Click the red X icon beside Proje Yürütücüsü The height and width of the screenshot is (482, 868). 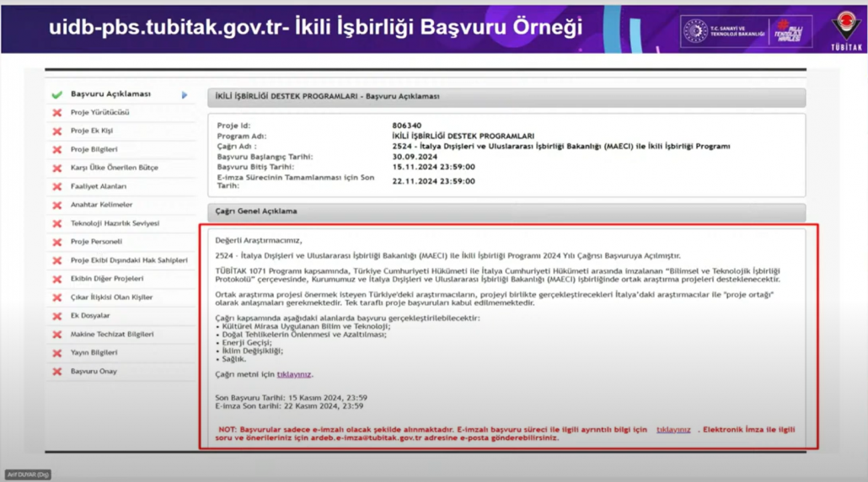click(56, 113)
